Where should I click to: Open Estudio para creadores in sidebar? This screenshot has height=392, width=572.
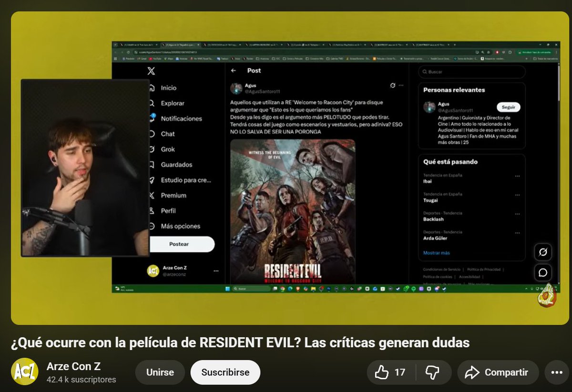180,180
